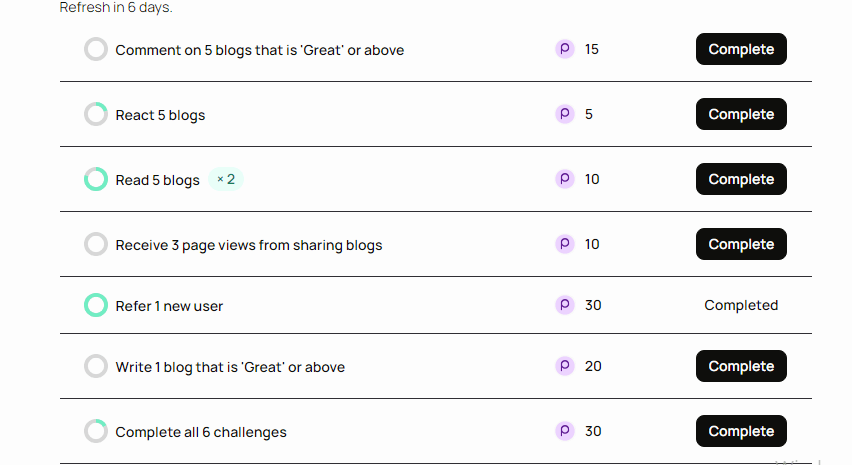Complete Write 1 blog 'Great' challenge
Viewport: 852px width, 465px height.
[741, 366]
